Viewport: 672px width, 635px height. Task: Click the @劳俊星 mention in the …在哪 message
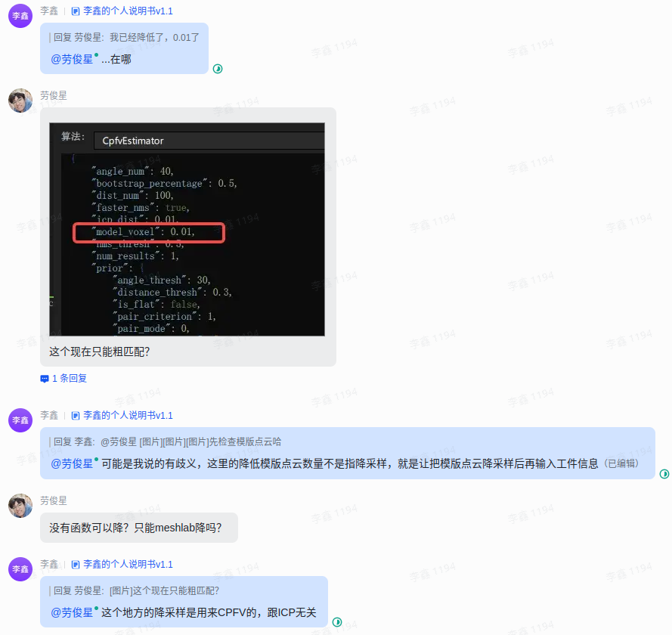click(x=72, y=59)
